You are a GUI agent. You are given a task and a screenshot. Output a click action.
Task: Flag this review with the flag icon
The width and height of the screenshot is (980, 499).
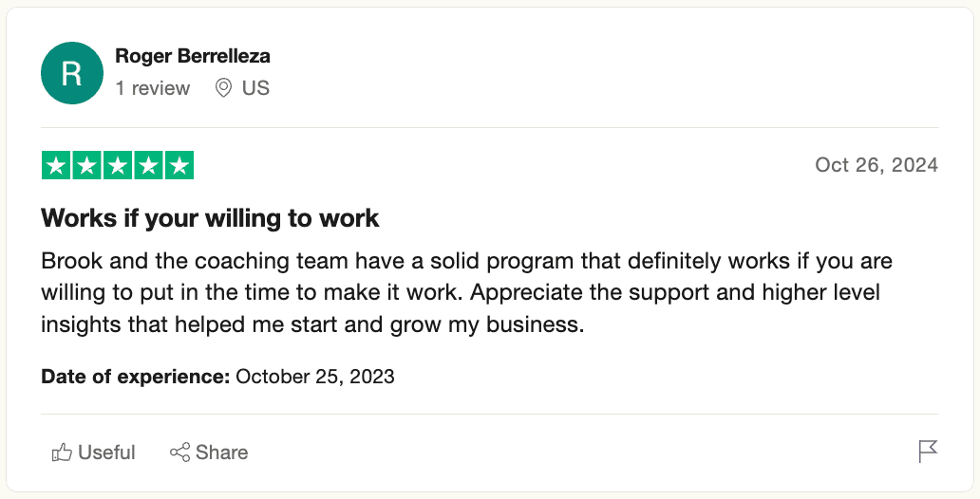[928, 452]
